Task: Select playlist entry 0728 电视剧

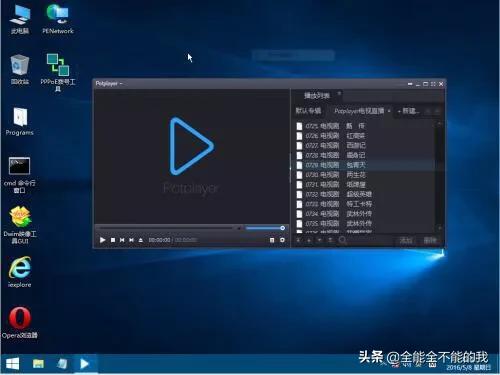Action: 365,155
